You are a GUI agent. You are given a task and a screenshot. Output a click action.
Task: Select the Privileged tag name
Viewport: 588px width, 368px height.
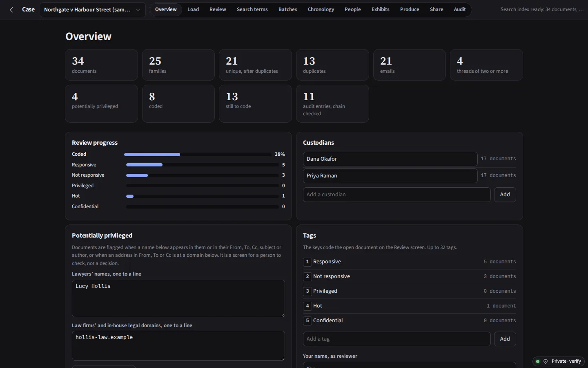[325, 291]
